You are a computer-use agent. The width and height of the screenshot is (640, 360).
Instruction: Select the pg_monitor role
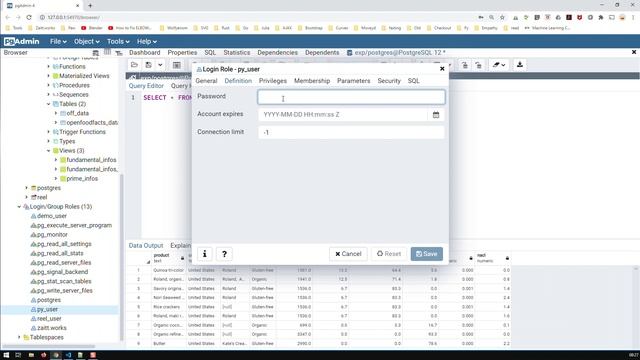pyautogui.click(x=52, y=235)
